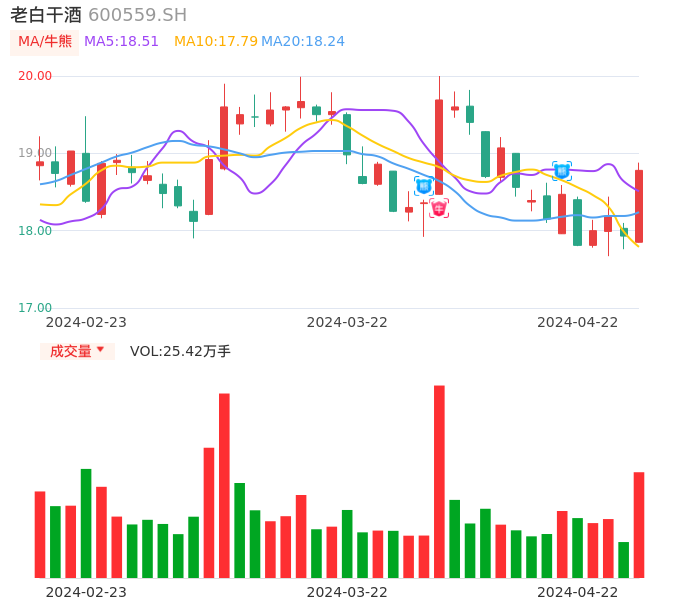The height and width of the screenshot is (606, 686).
Task: Click the stock code 600559.SH
Action: [137, 15]
